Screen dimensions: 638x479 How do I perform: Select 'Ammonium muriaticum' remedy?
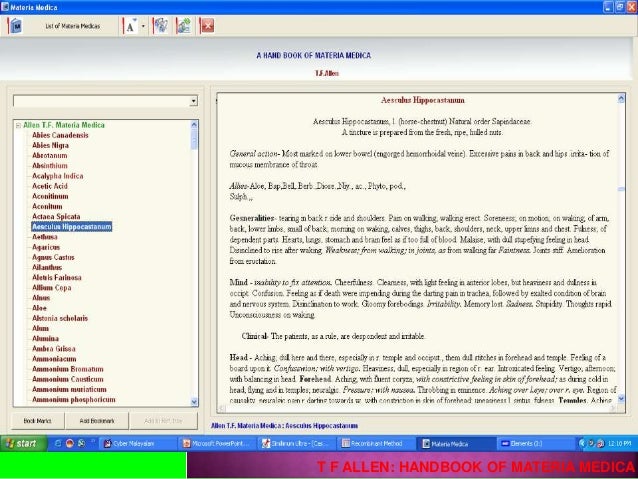[x=69, y=389]
